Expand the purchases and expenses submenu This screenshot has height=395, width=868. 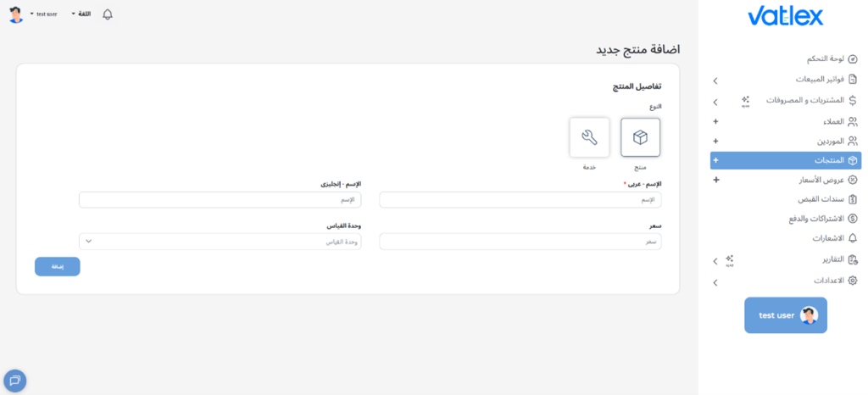(x=715, y=102)
